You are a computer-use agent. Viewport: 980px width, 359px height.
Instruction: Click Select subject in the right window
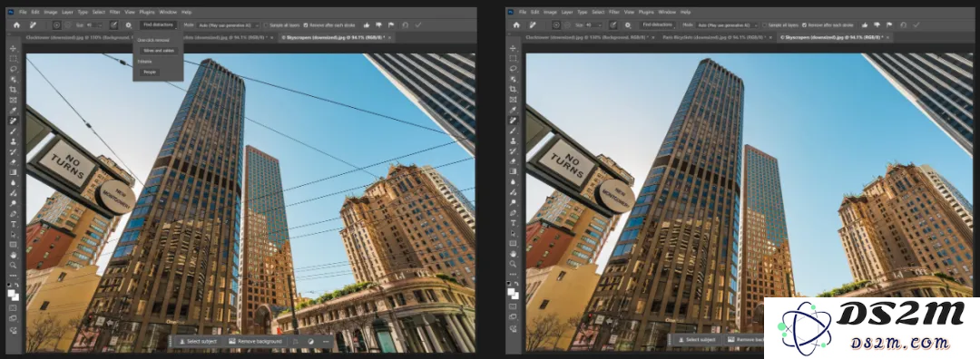click(696, 340)
